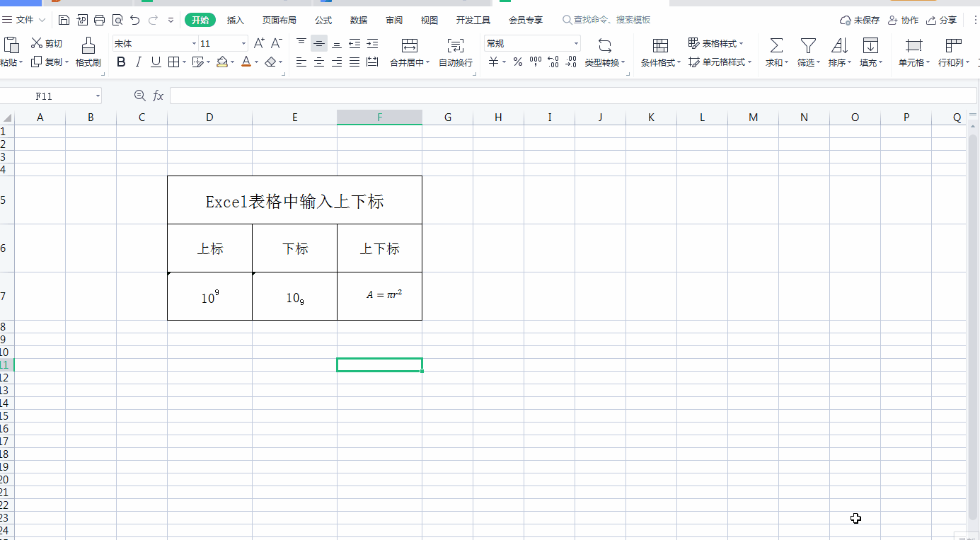980x540 pixels.
Task: Click the 分享 (Share) button
Action: point(947,20)
